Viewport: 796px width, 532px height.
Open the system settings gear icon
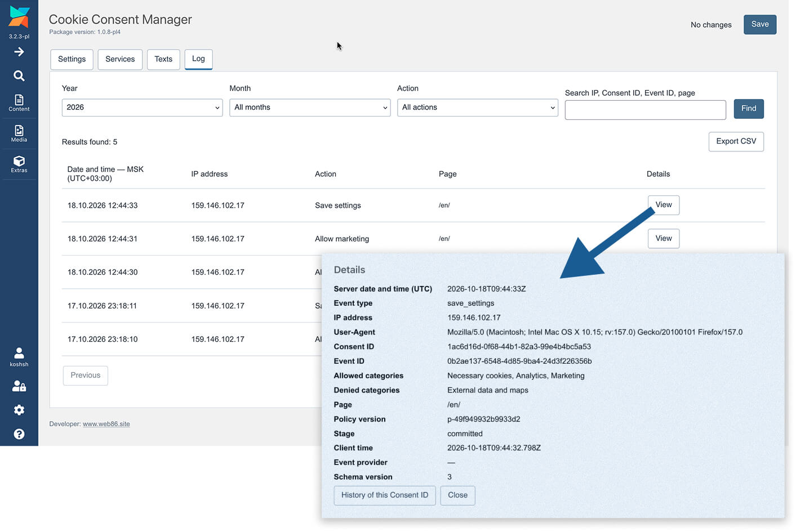pos(19,410)
